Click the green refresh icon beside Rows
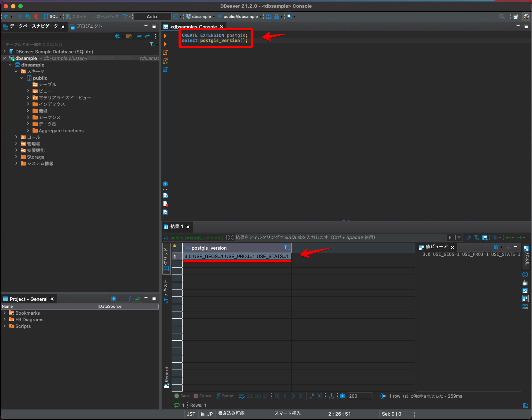Viewport: 532px width, 420px height. pyautogui.click(x=177, y=405)
